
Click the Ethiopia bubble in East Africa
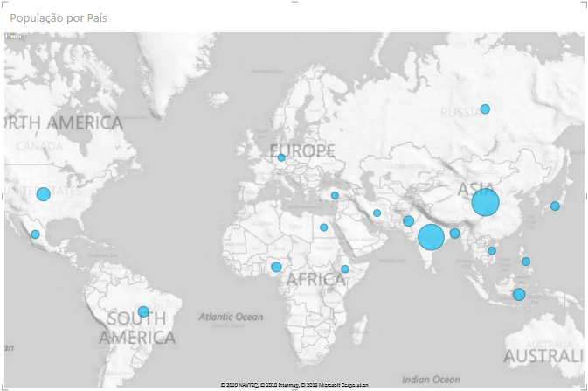pos(345,269)
